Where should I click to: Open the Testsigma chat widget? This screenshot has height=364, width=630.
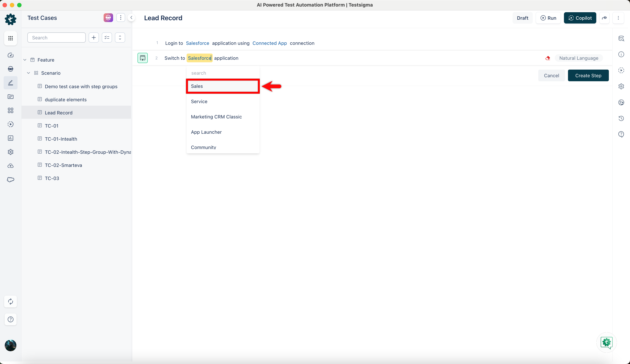(x=606, y=343)
